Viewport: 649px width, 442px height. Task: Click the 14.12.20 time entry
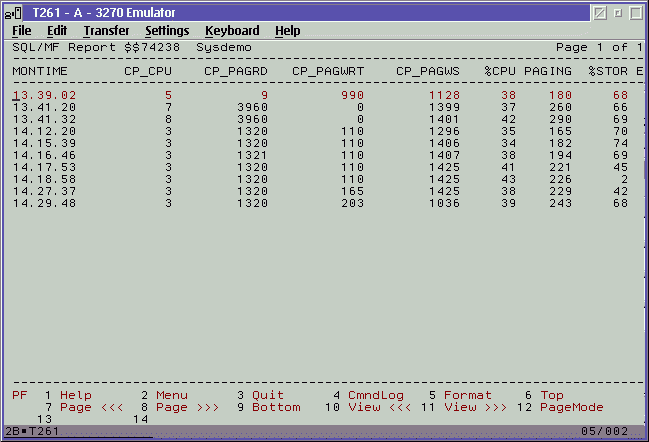point(44,131)
